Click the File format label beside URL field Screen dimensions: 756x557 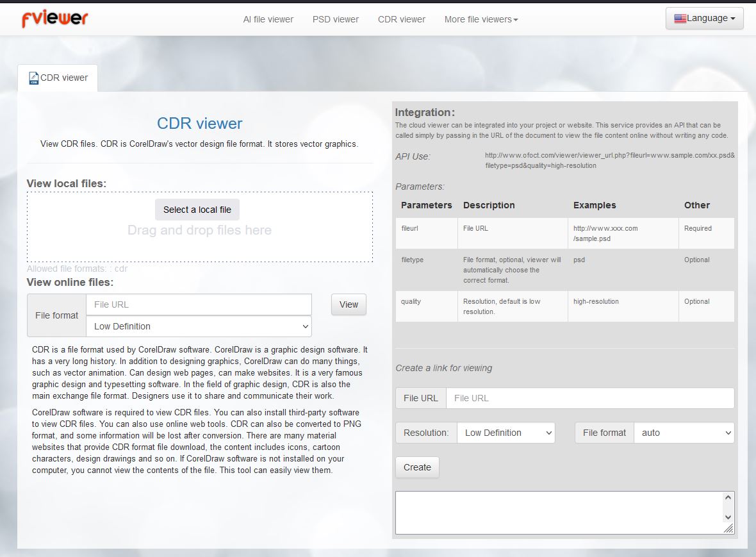coord(56,315)
